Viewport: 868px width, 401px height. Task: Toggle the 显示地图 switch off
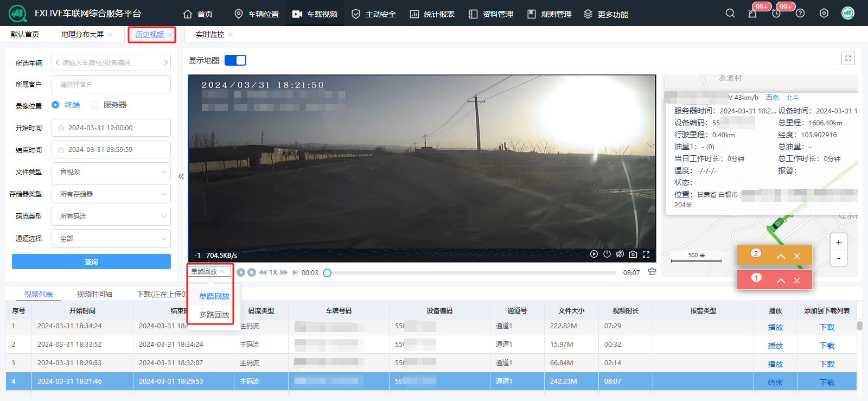tap(235, 60)
